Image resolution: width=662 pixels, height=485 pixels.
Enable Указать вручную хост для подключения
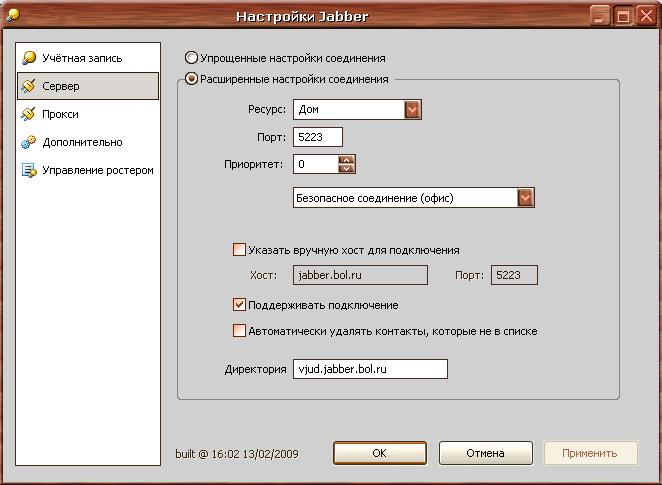click(x=239, y=249)
